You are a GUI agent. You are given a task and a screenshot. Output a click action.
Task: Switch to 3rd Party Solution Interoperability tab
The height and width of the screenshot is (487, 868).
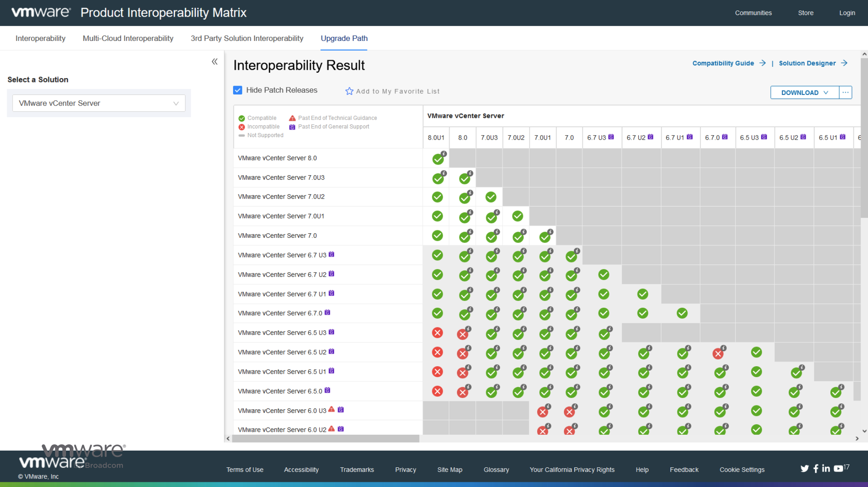point(247,38)
